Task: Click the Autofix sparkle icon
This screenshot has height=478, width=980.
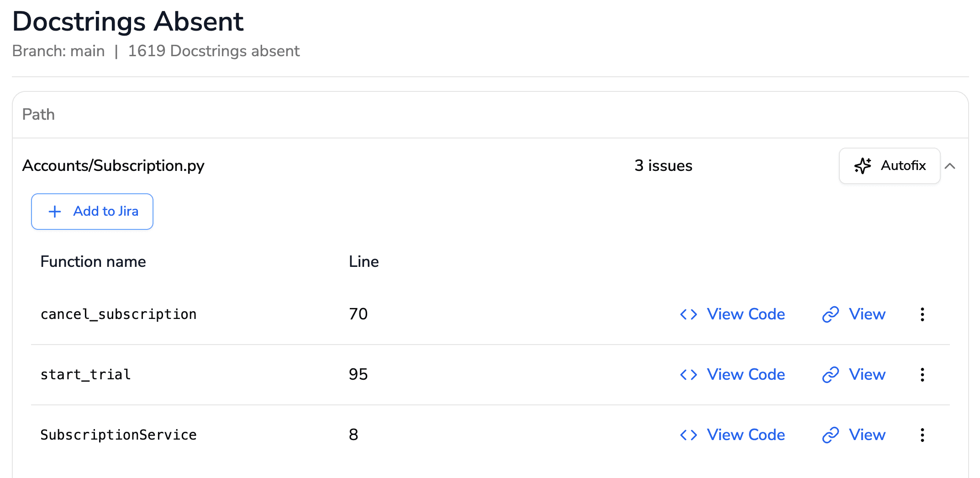Action: click(862, 166)
